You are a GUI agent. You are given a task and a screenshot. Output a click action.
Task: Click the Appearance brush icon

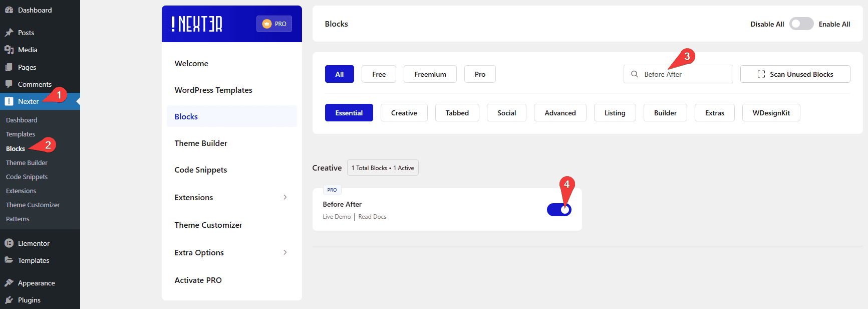pyautogui.click(x=9, y=283)
